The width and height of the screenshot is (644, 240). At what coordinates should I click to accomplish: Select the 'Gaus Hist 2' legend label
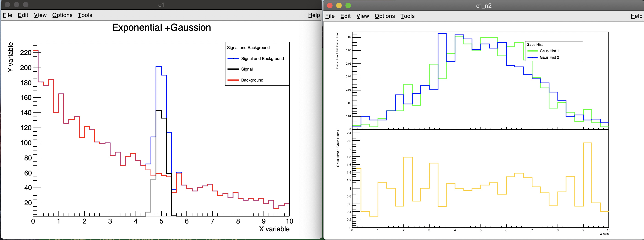point(550,57)
